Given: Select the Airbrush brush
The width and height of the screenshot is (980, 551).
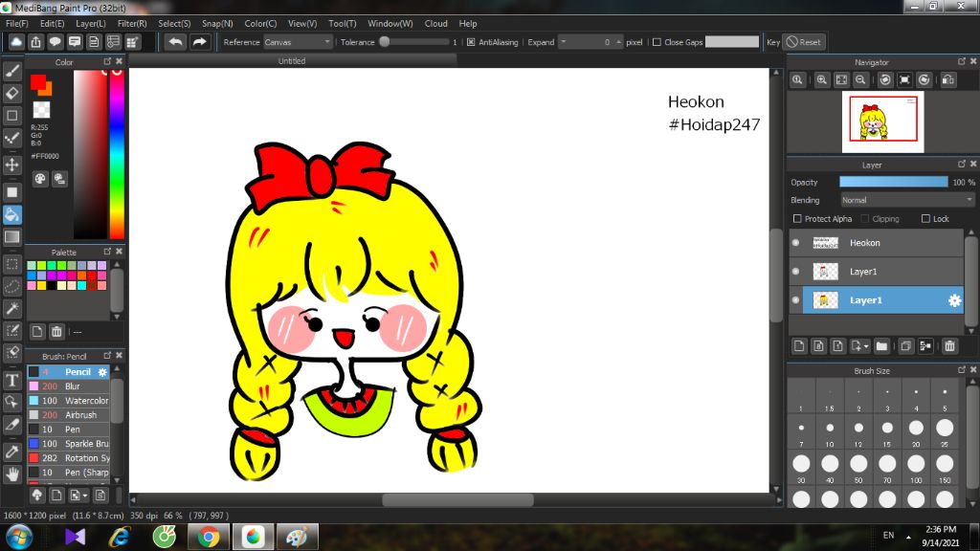Looking at the screenshot, I should tap(69, 415).
